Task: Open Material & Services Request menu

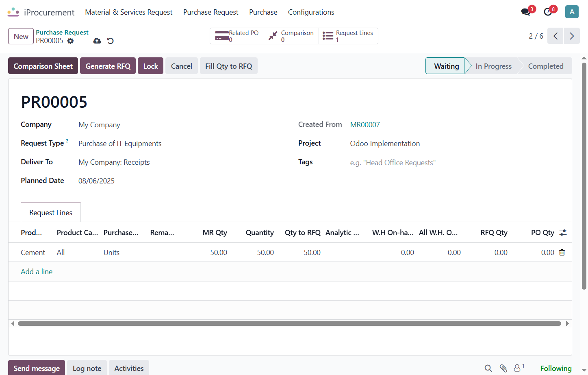Action: pos(129,12)
